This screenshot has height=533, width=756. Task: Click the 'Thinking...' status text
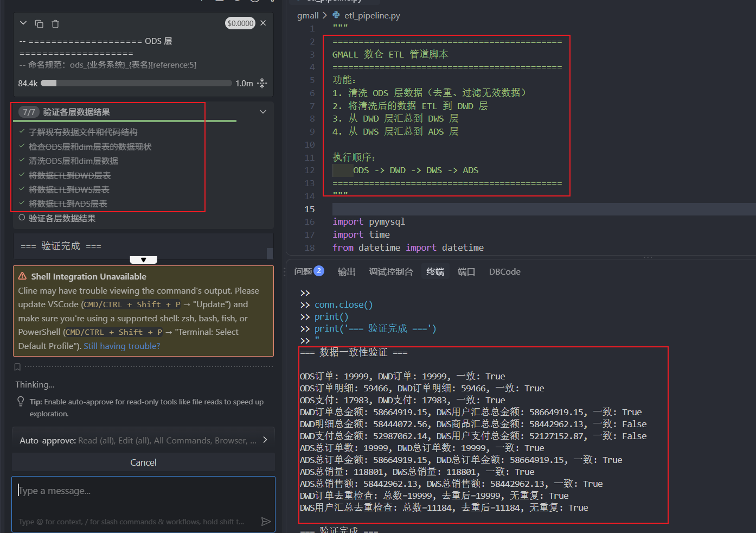pos(35,385)
